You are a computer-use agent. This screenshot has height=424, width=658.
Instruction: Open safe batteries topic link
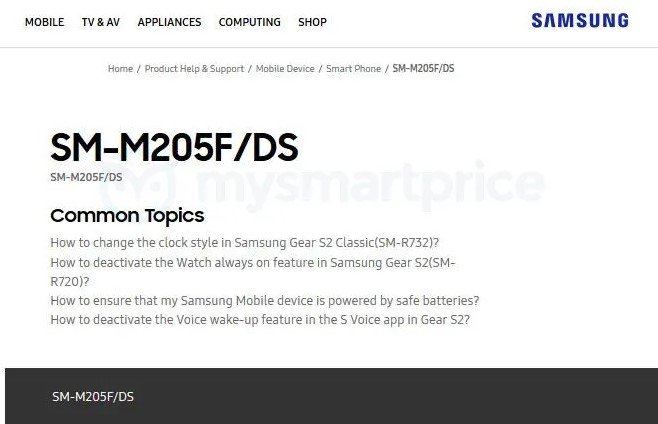tap(265, 301)
